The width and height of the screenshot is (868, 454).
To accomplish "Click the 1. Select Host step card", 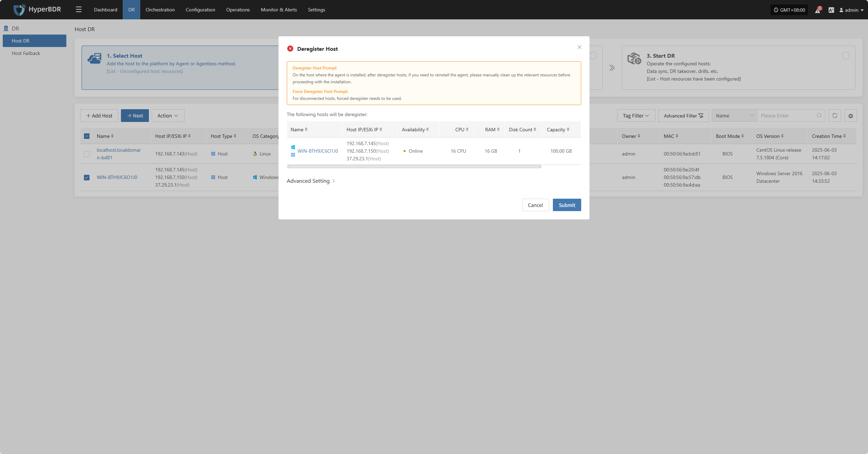I will 180,68.
